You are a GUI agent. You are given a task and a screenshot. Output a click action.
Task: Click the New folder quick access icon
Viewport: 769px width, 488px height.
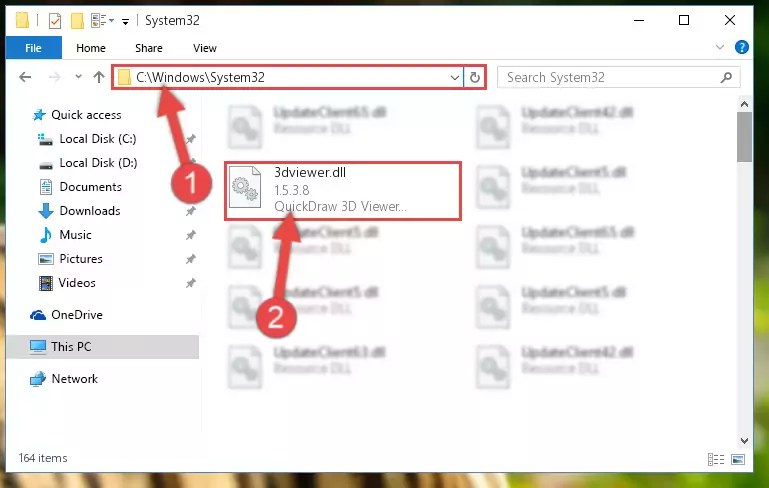click(x=77, y=21)
